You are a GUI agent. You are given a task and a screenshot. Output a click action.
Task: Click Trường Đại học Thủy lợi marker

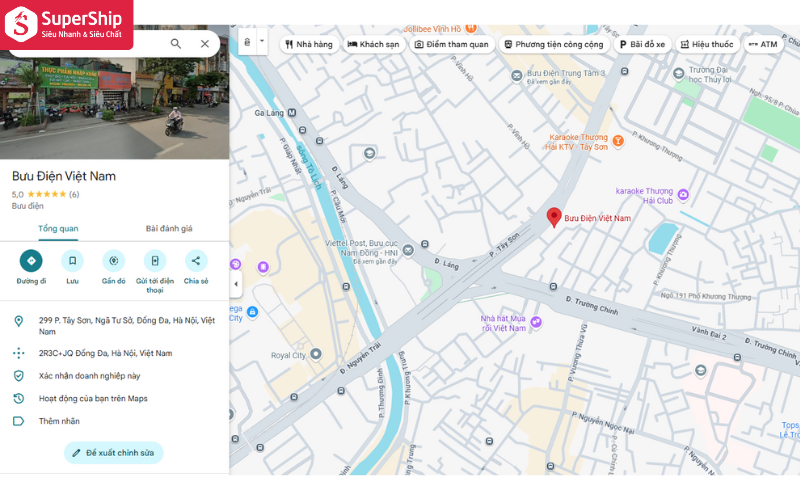point(678,73)
